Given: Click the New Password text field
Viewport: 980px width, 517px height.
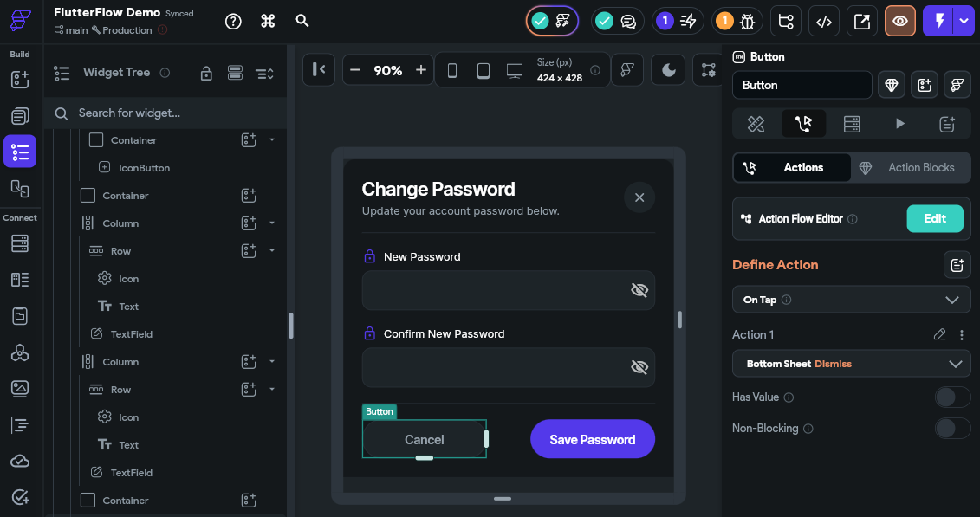Looking at the screenshot, I should tap(508, 290).
